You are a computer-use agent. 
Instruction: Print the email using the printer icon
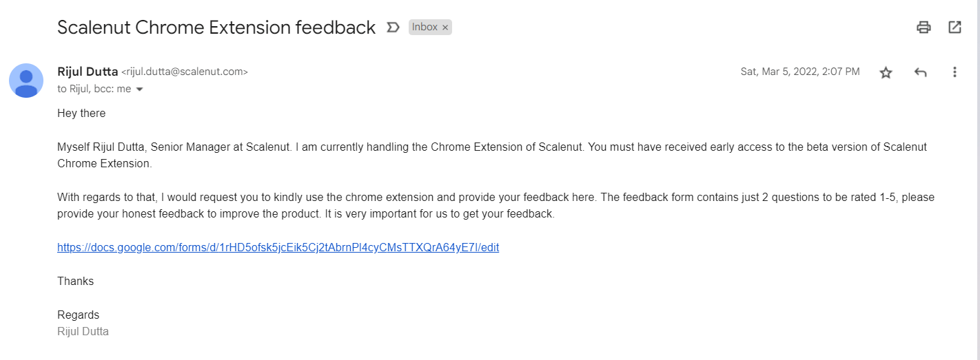pyautogui.click(x=923, y=28)
